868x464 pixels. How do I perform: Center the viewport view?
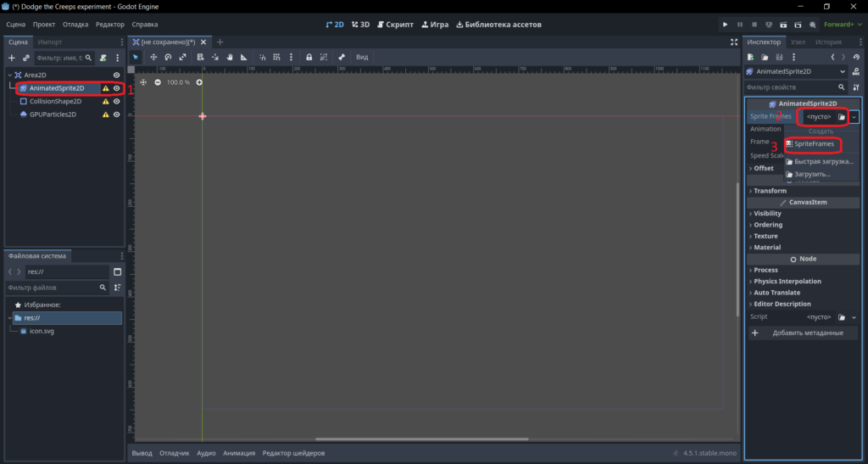[x=143, y=82]
